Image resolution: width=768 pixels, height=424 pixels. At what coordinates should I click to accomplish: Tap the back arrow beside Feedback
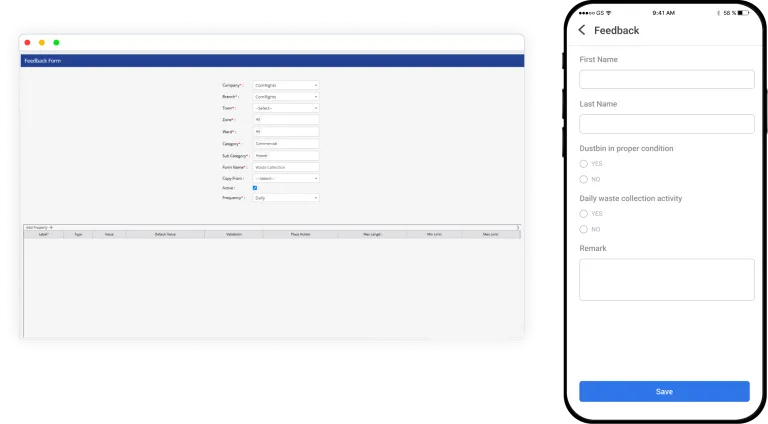coord(582,30)
